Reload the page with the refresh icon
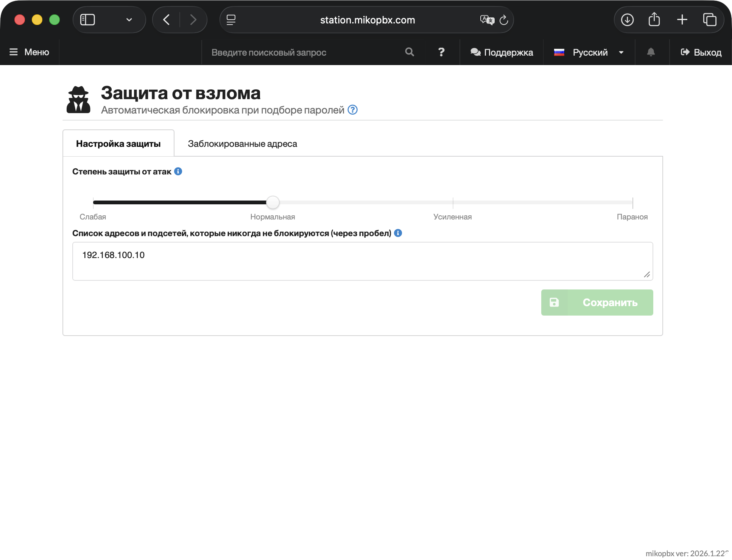Screen dimensions: 732x560 tap(504, 20)
